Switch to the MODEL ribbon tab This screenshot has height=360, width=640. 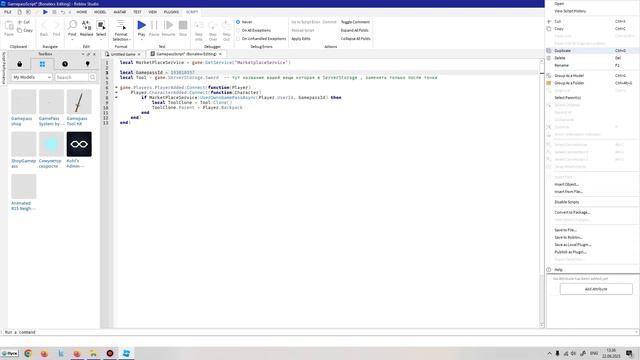click(x=100, y=12)
